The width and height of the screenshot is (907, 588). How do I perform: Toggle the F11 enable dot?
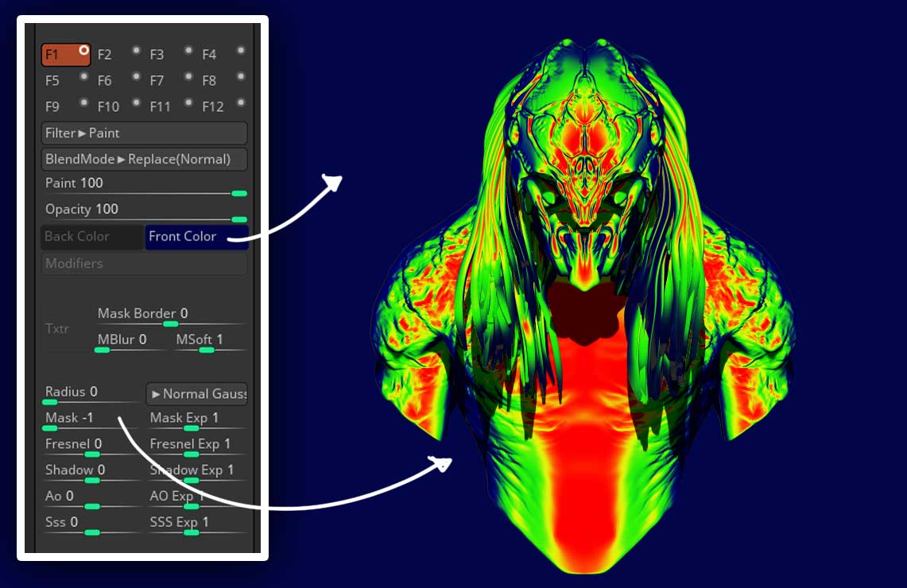[x=188, y=103]
